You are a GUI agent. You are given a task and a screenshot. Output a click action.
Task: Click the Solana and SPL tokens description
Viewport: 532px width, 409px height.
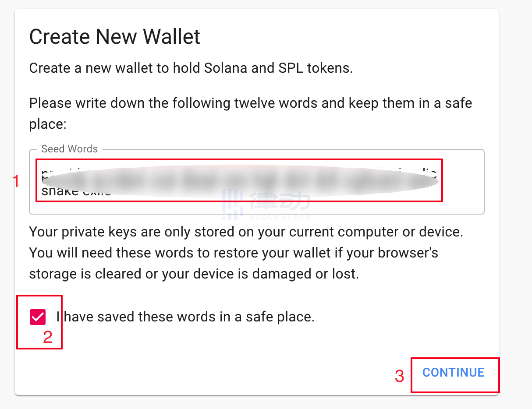coord(191,68)
